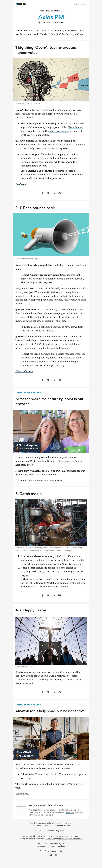
Task: Open the View in browser link
Action: click(x=80, y=4)
